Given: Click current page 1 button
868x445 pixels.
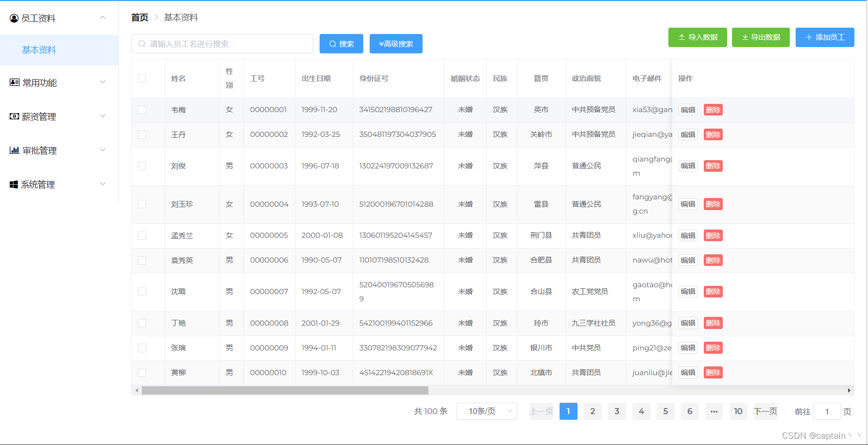Looking at the screenshot, I should tap(568, 412).
